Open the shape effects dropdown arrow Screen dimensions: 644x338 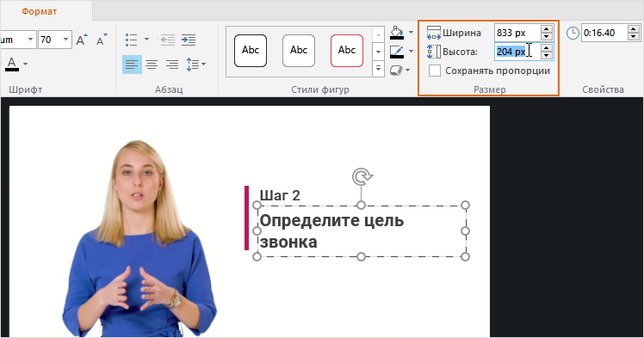pos(407,71)
